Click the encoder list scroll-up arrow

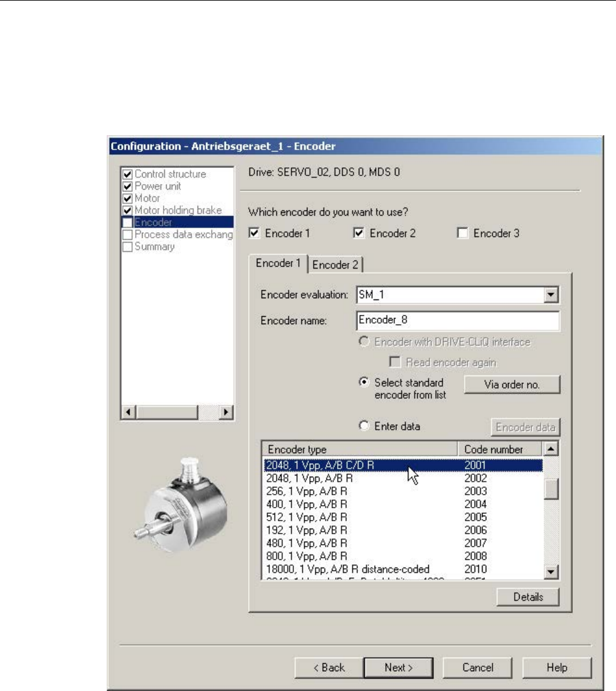coord(551,448)
